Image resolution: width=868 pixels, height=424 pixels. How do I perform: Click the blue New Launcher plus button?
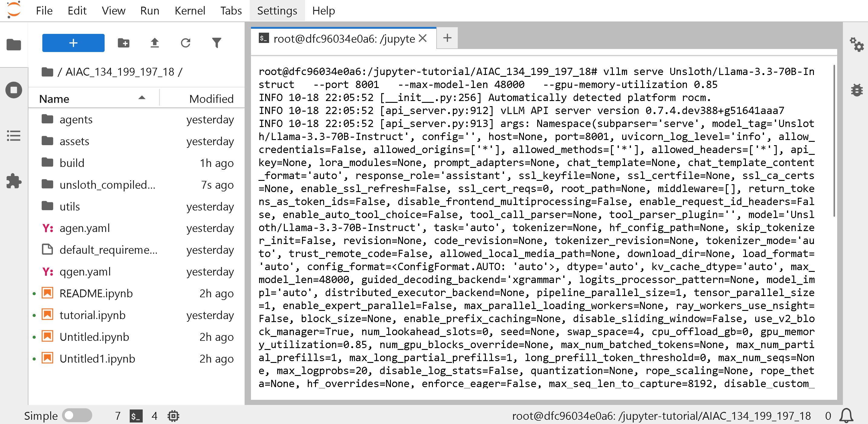(x=73, y=43)
